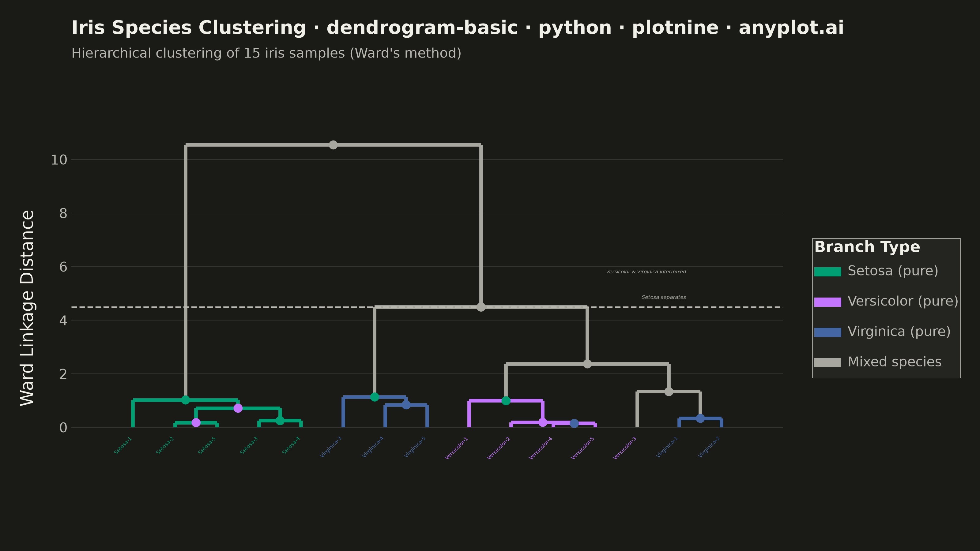
Task: Click the green Setosa (pure) legend swatch
Action: click(x=827, y=272)
